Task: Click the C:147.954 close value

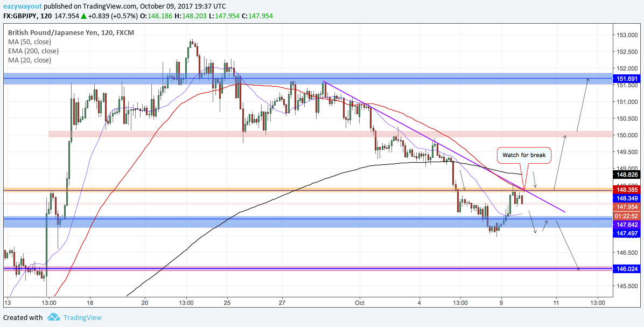Action: click(257, 16)
